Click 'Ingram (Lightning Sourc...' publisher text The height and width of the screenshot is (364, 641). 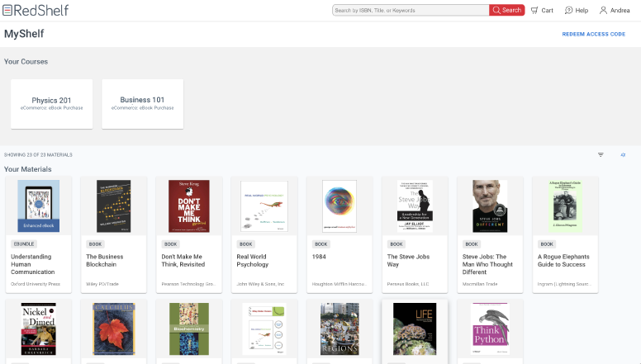tap(564, 284)
